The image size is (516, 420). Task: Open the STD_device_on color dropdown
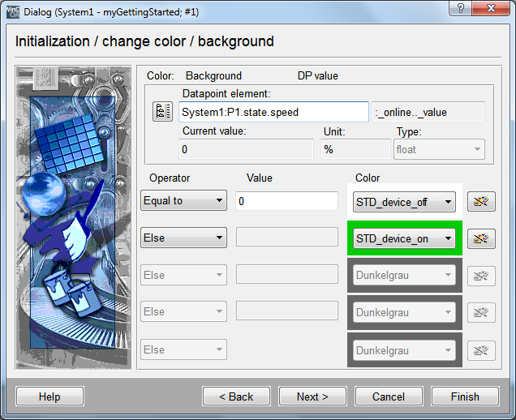[x=404, y=239]
